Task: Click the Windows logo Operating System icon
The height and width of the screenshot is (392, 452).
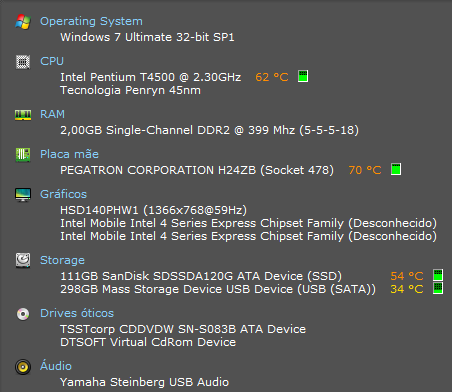Action: pos(23,22)
